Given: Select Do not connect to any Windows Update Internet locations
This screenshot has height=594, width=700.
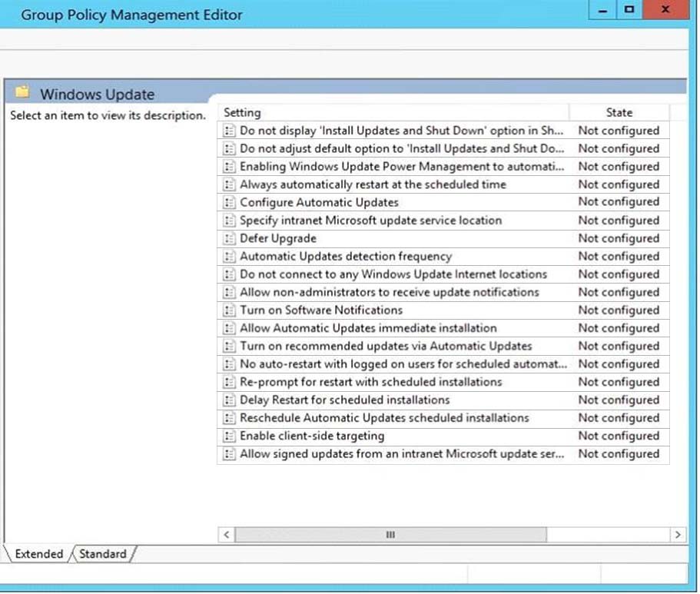Looking at the screenshot, I should (393, 274).
